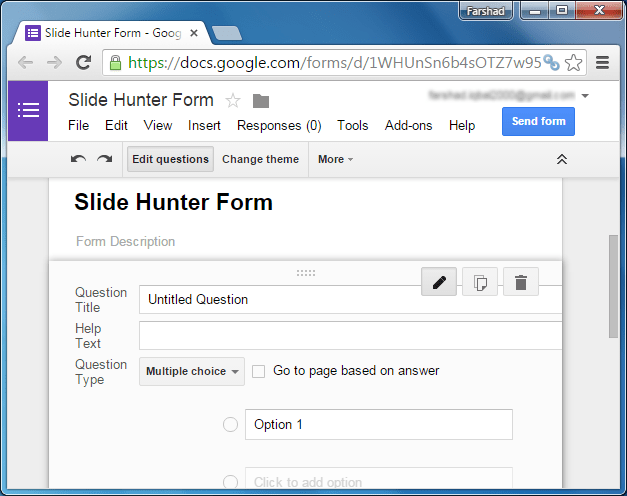Open the Add-ons menu
627x496 pixels.
tap(408, 126)
